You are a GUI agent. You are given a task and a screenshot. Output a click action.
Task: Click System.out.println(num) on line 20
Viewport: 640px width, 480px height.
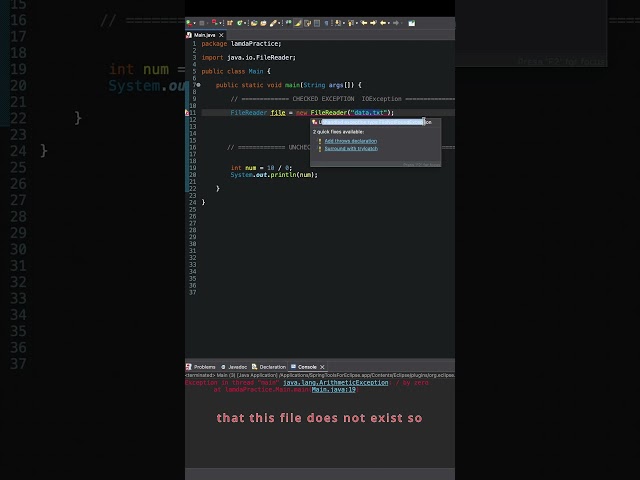pyautogui.click(x=274, y=175)
